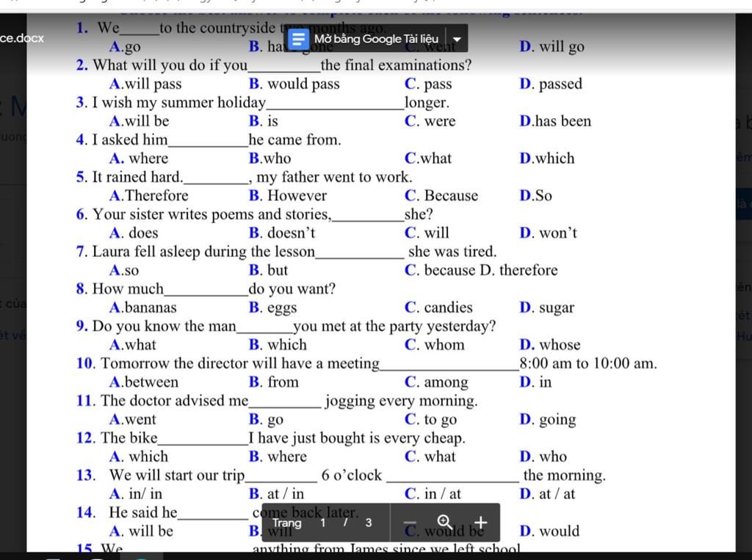
Task: Select option 'A.bananas'
Action: [x=143, y=308]
